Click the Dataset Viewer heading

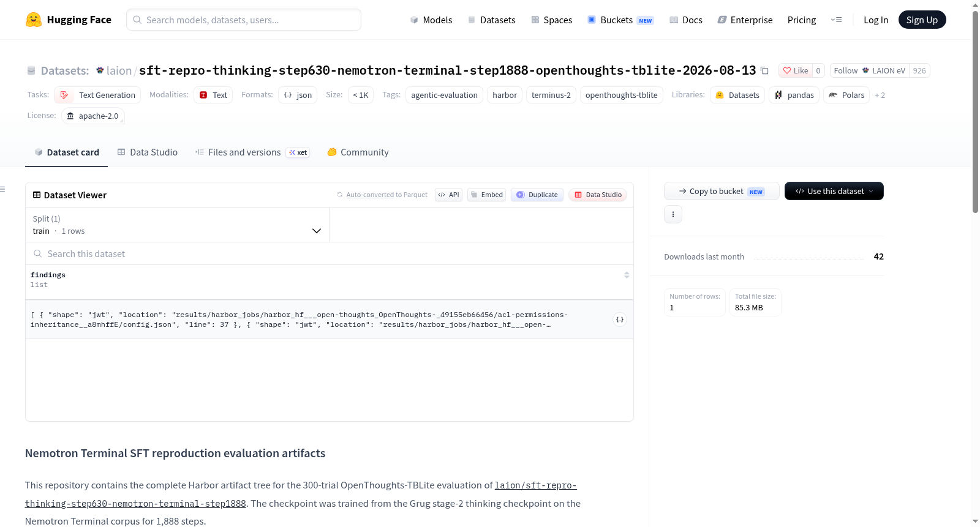(75, 195)
